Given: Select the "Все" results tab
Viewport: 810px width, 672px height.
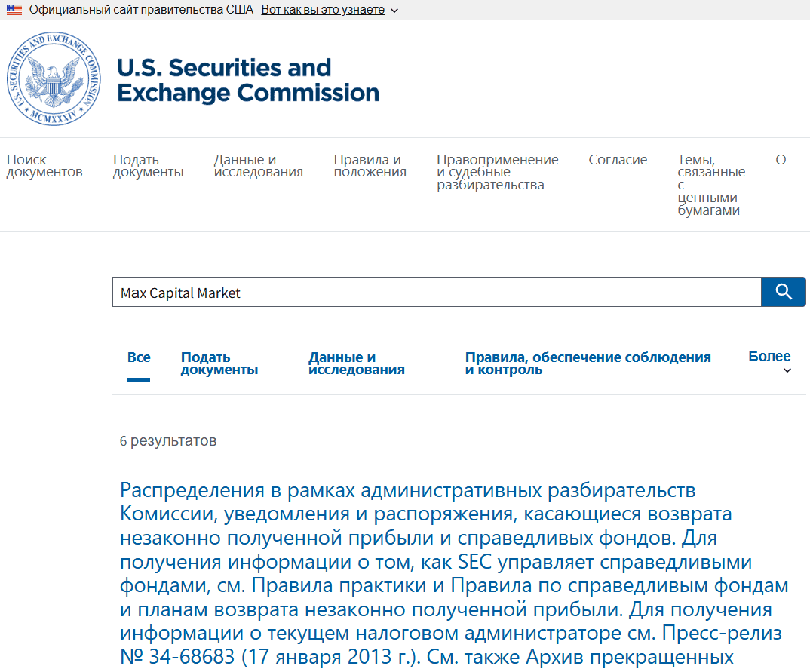Looking at the screenshot, I should click(139, 357).
